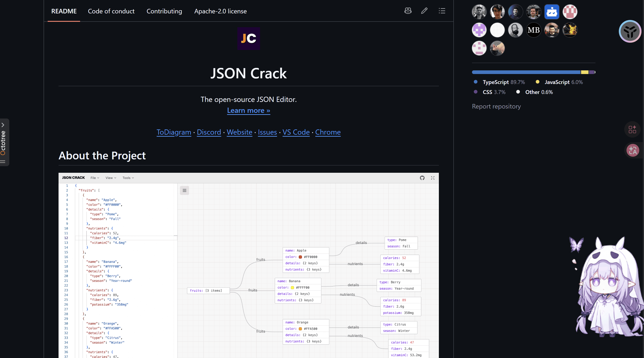Viewport: 644px width, 358px height.
Task: Open the Website link
Action: 239,132
